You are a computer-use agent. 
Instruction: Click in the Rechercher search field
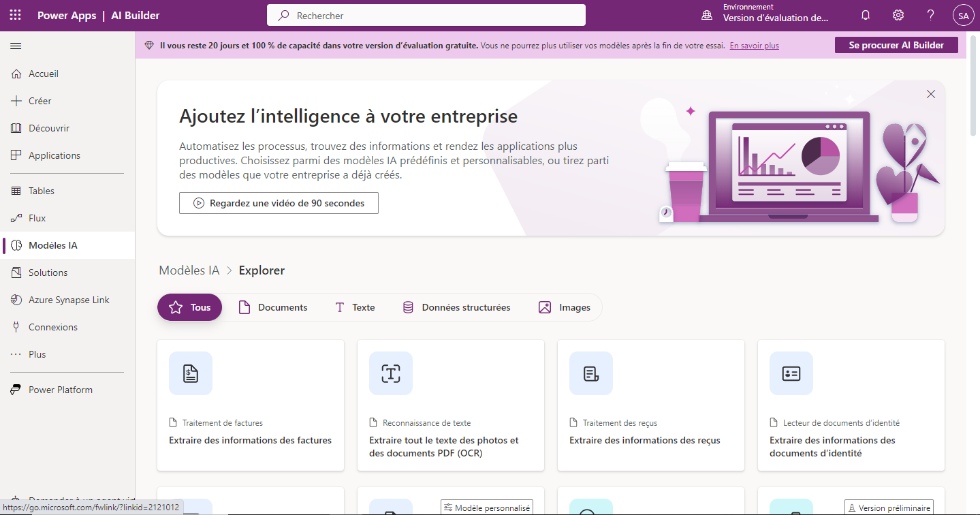pyautogui.click(x=426, y=15)
